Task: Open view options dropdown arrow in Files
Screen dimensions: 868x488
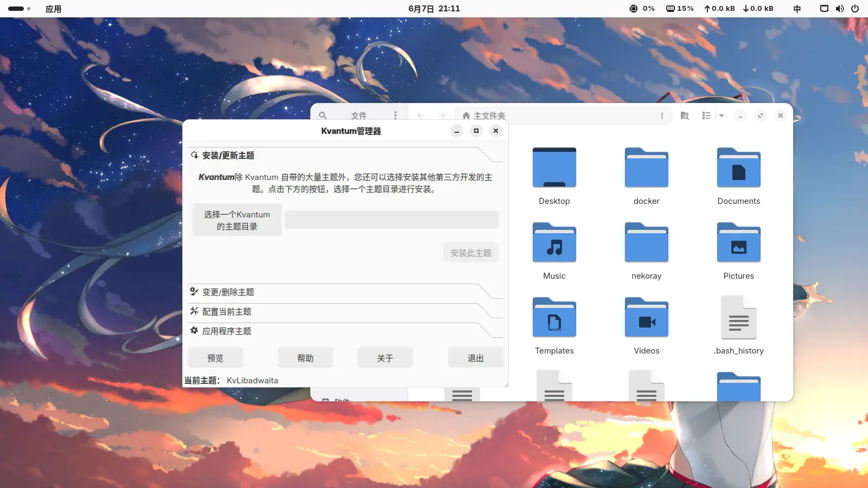Action: [x=722, y=115]
